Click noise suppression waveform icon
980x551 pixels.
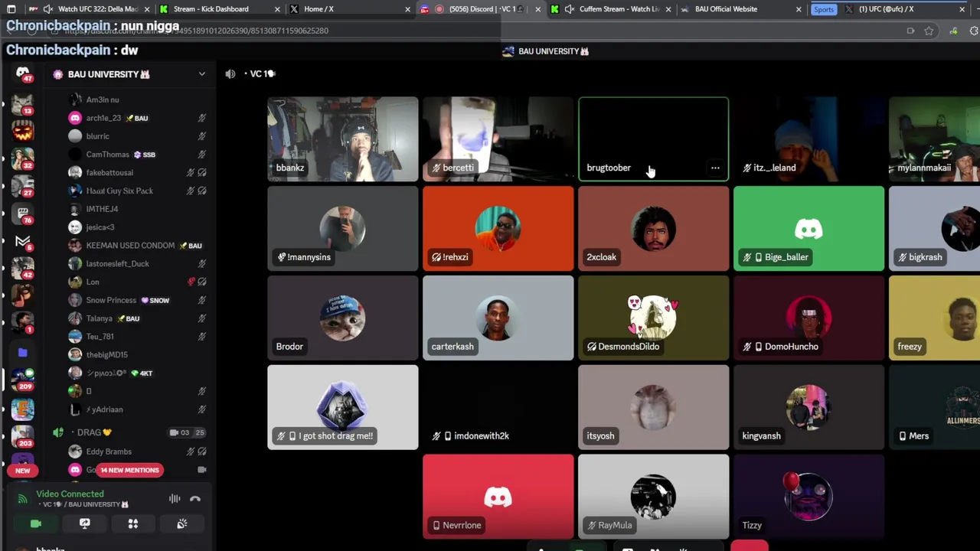pyautogui.click(x=175, y=499)
